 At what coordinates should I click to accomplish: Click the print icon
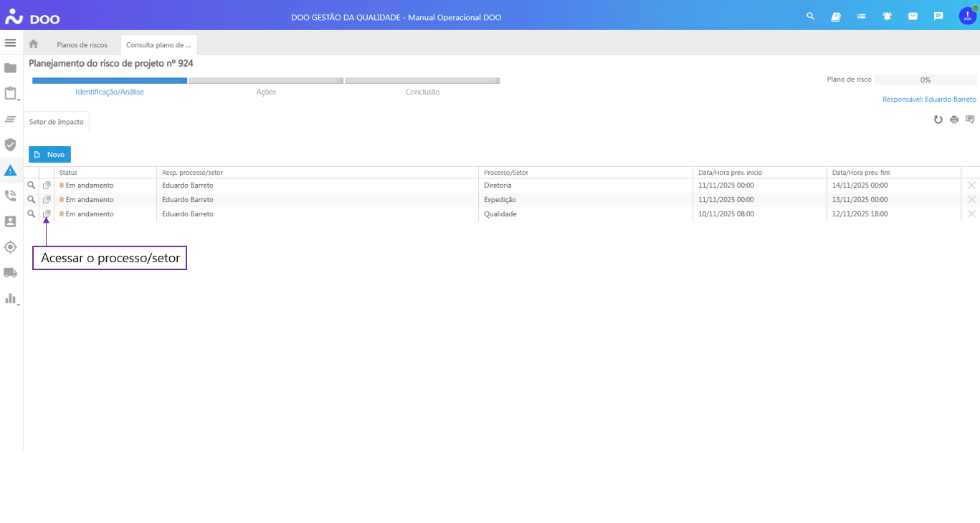(954, 120)
